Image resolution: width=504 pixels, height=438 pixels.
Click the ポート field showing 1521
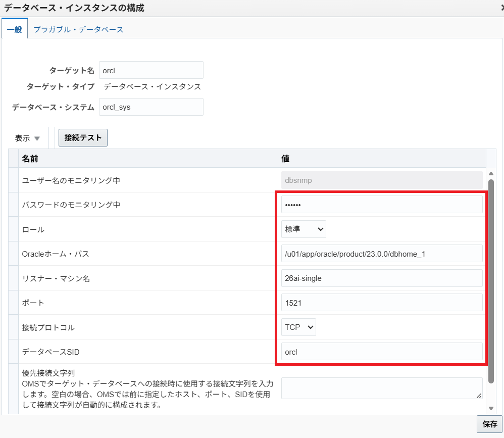(381, 303)
